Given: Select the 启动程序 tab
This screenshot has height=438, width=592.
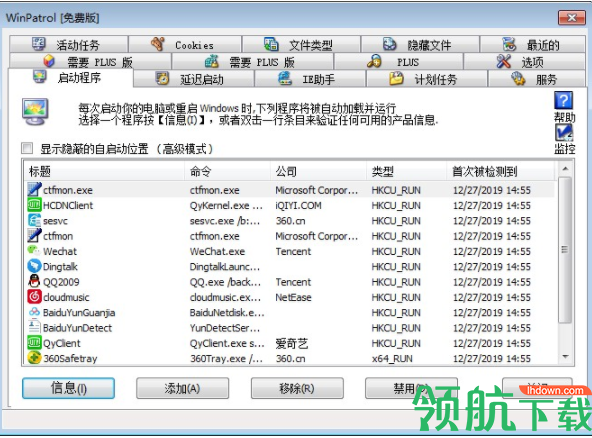Looking at the screenshot, I should click(71, 78).
